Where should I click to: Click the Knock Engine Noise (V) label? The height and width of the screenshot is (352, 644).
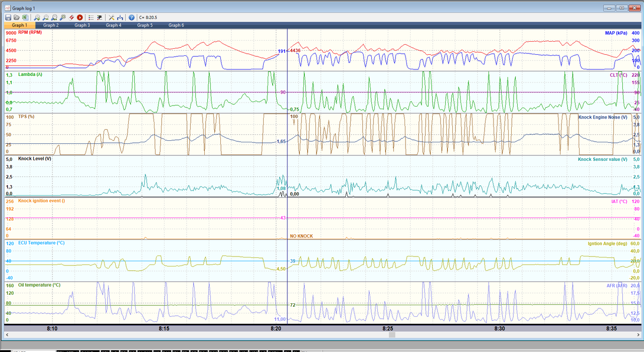click(603, 117)
